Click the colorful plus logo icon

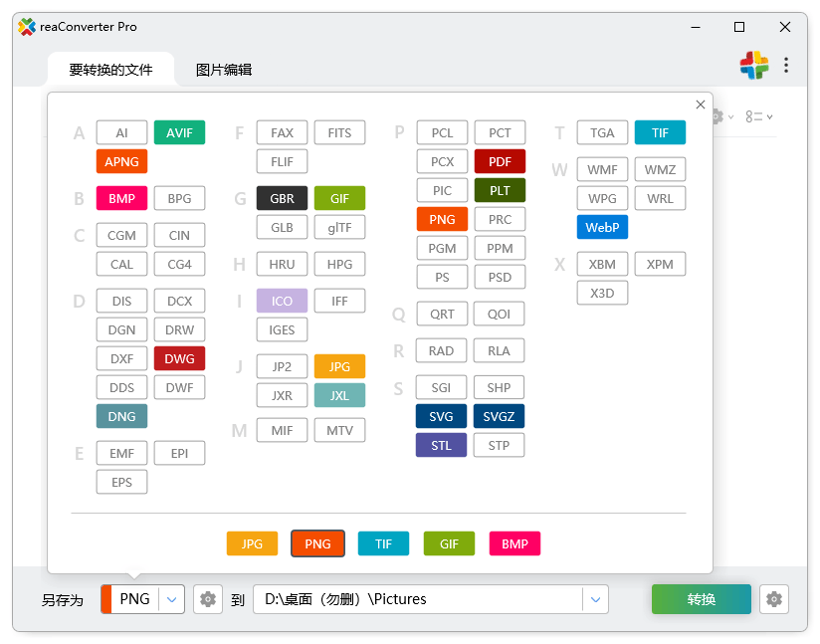(753, 66)
